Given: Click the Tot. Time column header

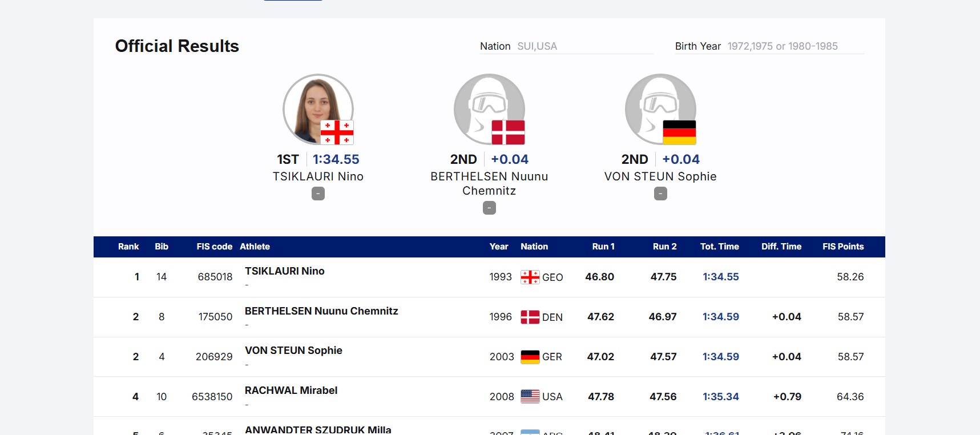Looking at the screenshot, I should 719,247.
